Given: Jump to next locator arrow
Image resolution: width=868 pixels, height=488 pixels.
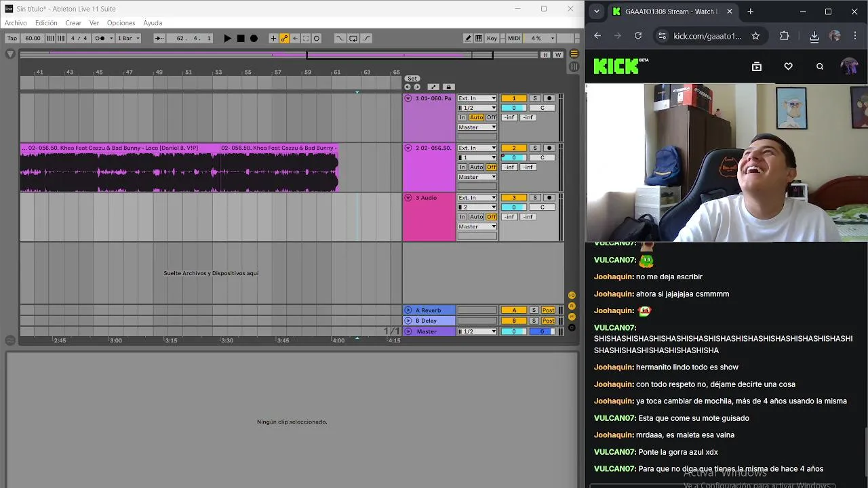Looking at the screenshot, I should [417, 87].
